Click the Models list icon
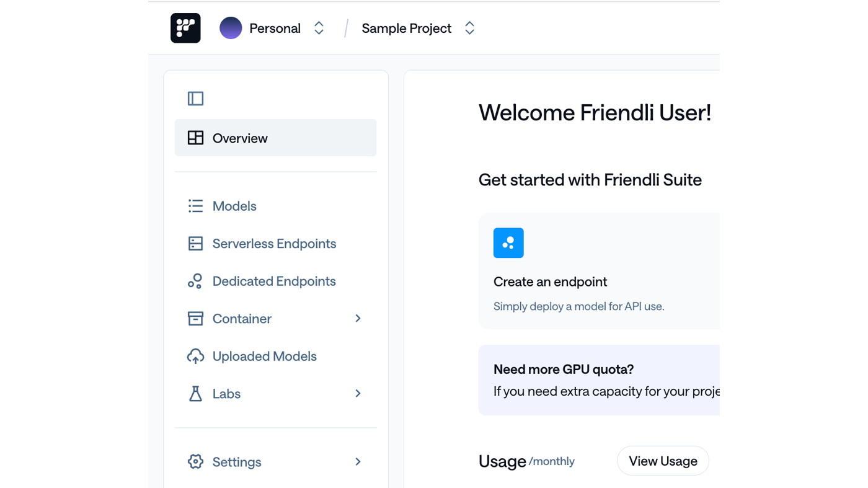Viewport: 868px width, 488px height. click(195, 206)
